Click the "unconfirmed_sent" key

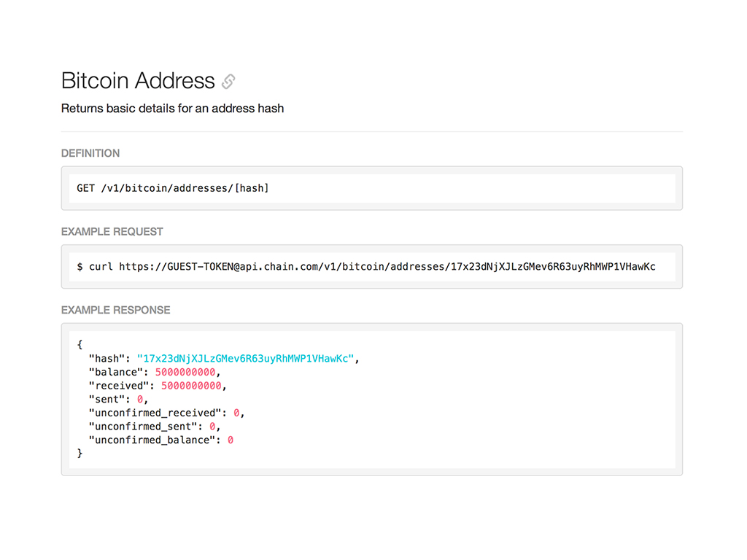point(143,427)
